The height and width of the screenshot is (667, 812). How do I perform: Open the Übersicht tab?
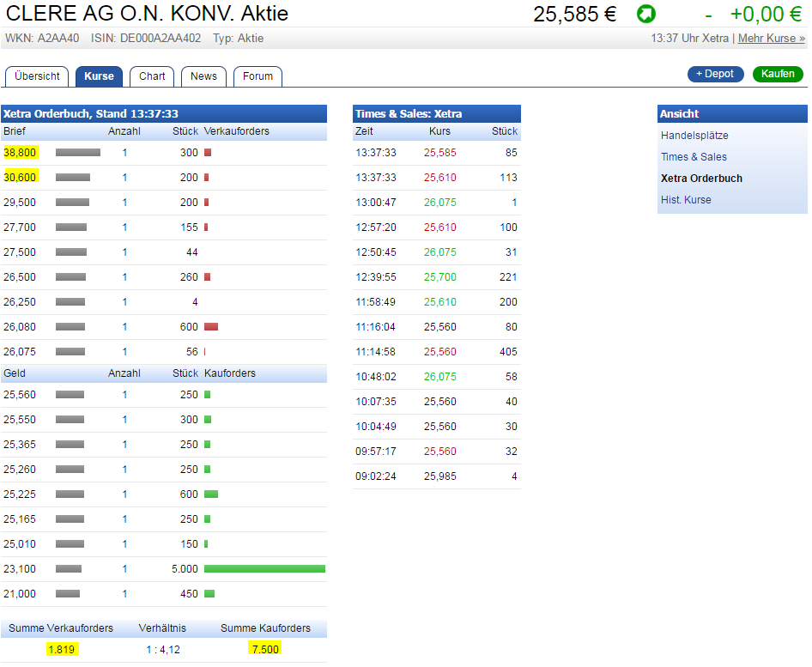37,76
